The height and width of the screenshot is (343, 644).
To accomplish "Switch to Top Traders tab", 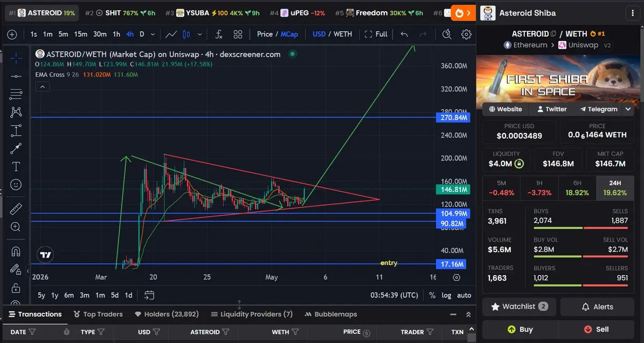I will [x=98, y=315].
